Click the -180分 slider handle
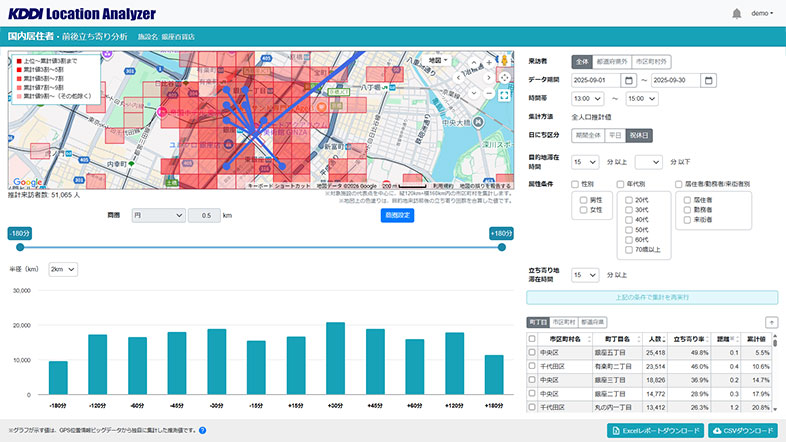Viewport: 786px width, 442px height. (x=20, y=246)
